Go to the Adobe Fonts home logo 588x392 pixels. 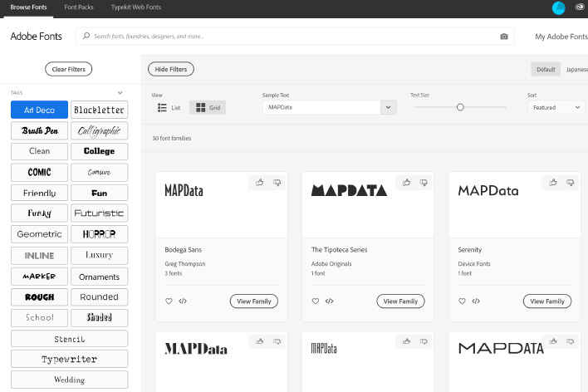36,37
